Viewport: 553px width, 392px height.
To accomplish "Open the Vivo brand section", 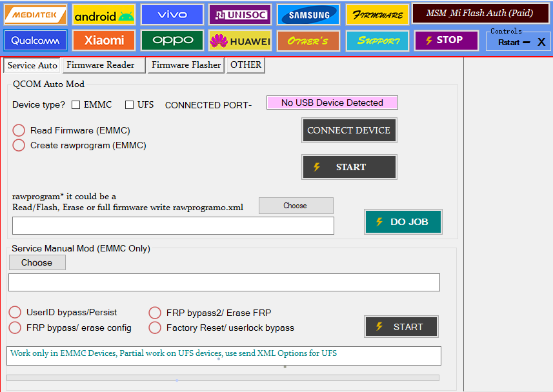I will [x=172, y=15].
